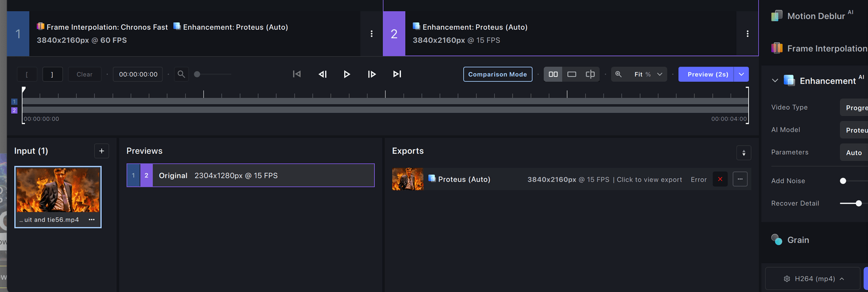Open the Preview duration dropdown arrow
The height and width of the screenshot is (292, 868).
click(741, 75)
